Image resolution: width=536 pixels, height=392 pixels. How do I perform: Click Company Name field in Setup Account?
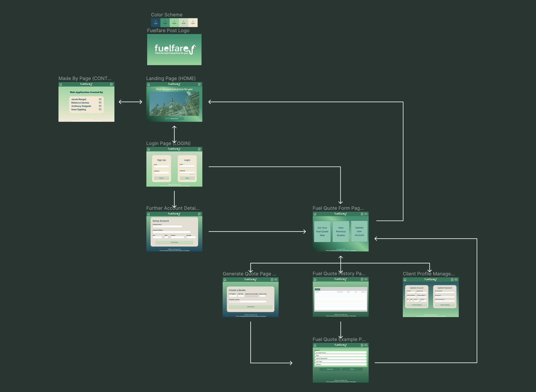click(x=167, y=226)
